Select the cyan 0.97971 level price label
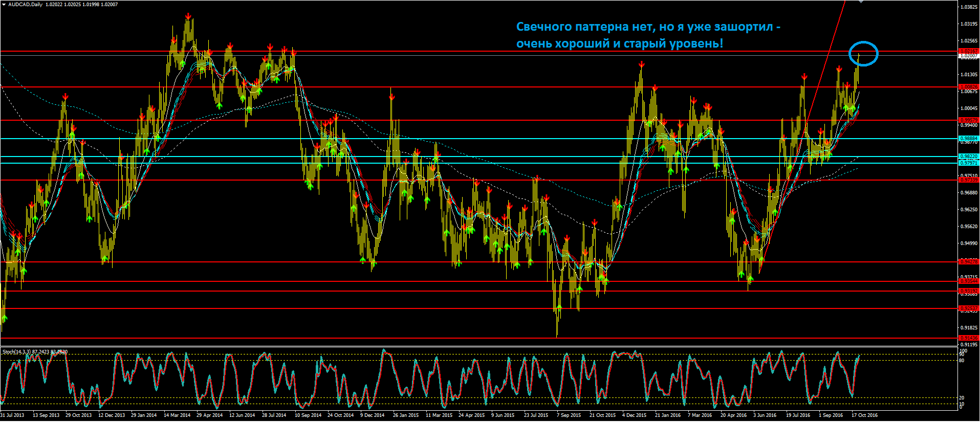This screenshot has width=980, height=422. (969, 163)
